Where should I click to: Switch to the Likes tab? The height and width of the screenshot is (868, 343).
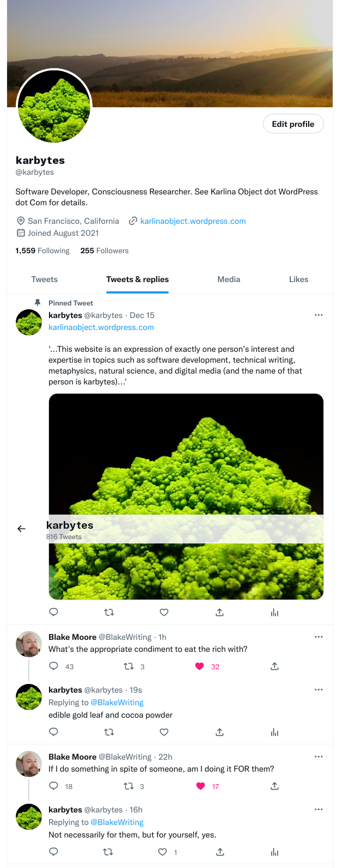[298, 279]
